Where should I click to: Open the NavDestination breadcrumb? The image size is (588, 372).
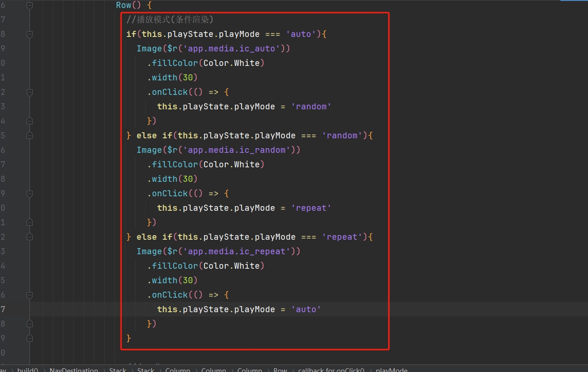(73, 370)
